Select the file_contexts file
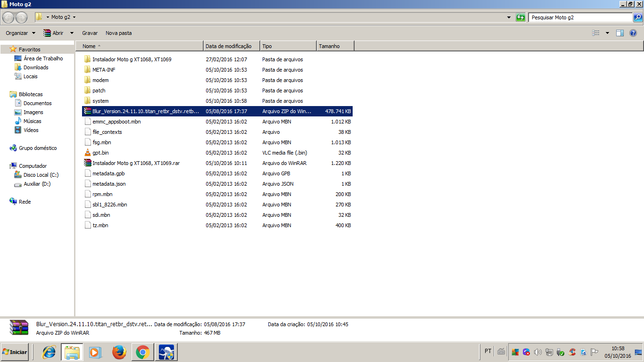644x362 pixels. 107,132
